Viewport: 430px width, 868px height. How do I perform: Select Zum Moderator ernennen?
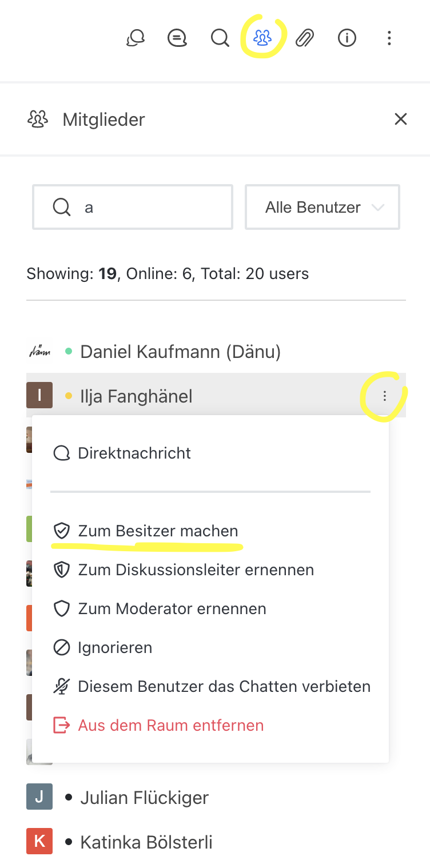coord(172,609)
